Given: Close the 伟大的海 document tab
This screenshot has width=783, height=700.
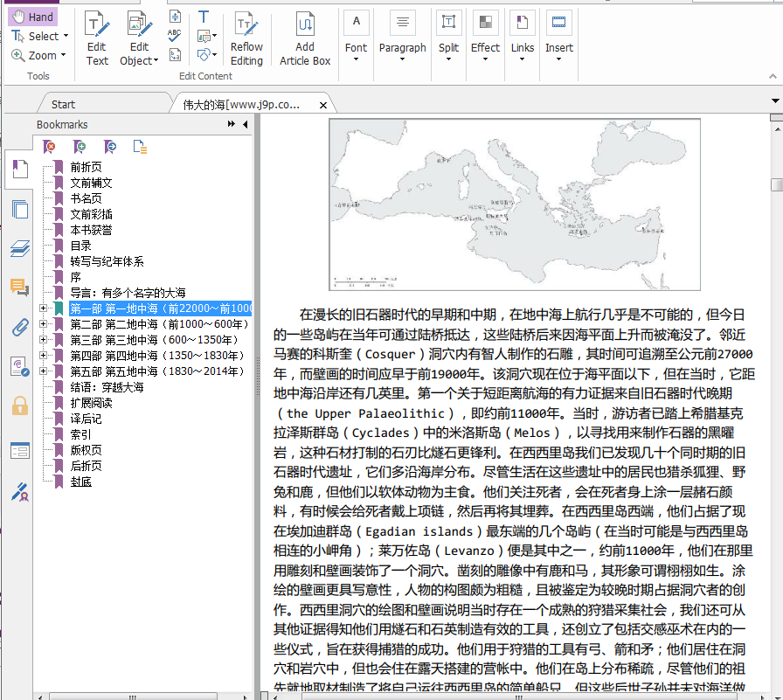Looking at the screenshot, I should coord(322,105).
